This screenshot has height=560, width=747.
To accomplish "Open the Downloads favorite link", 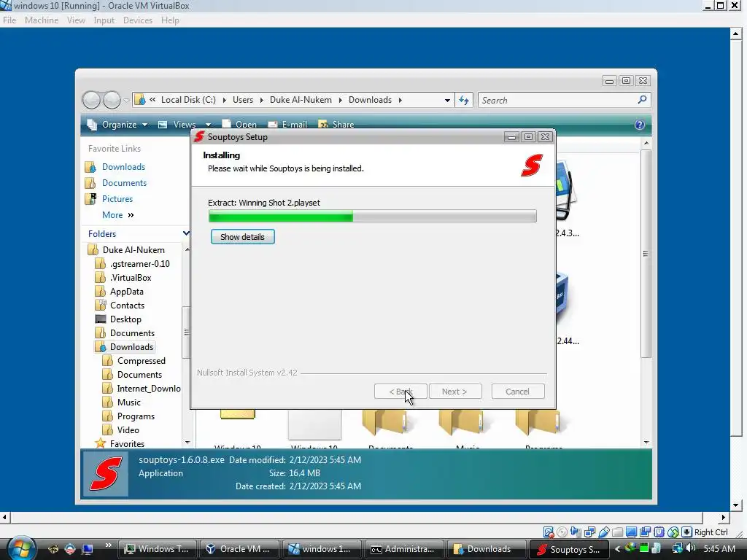I will (x=123, y=167).
